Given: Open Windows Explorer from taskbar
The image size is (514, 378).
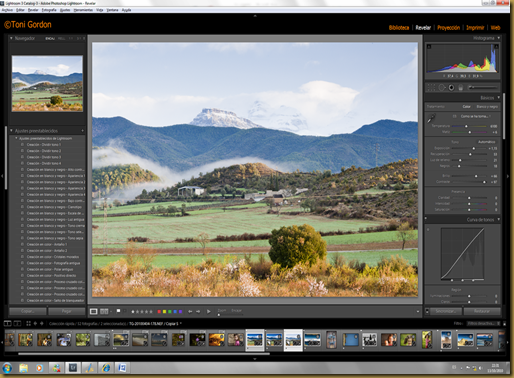Looking at the screenshot, I should [23, 368].
